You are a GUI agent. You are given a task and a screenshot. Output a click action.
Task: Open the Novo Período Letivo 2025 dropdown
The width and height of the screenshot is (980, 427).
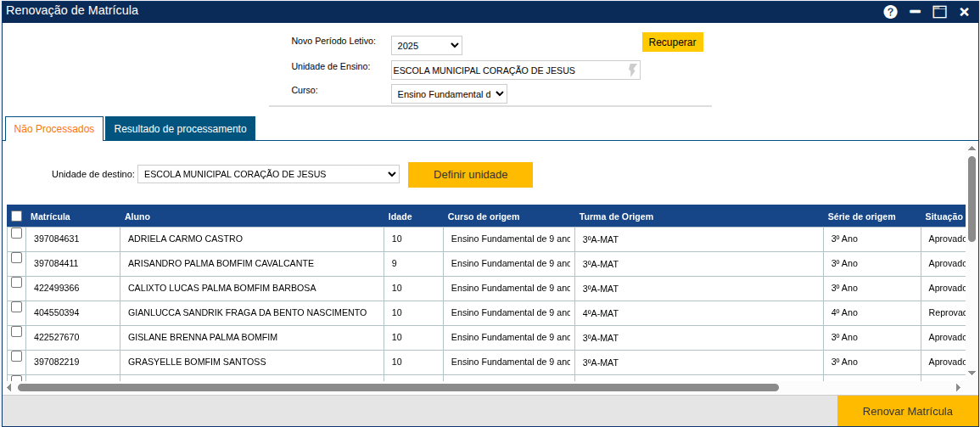[426, 46]
